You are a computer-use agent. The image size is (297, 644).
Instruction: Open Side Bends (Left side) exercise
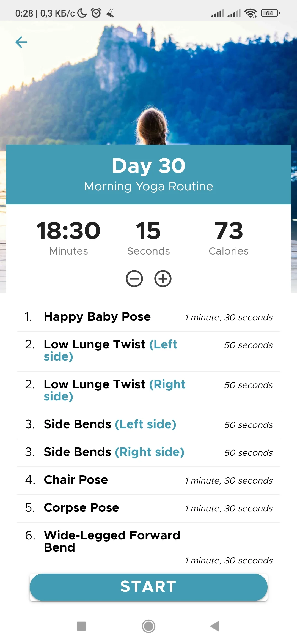pos(110,424)
